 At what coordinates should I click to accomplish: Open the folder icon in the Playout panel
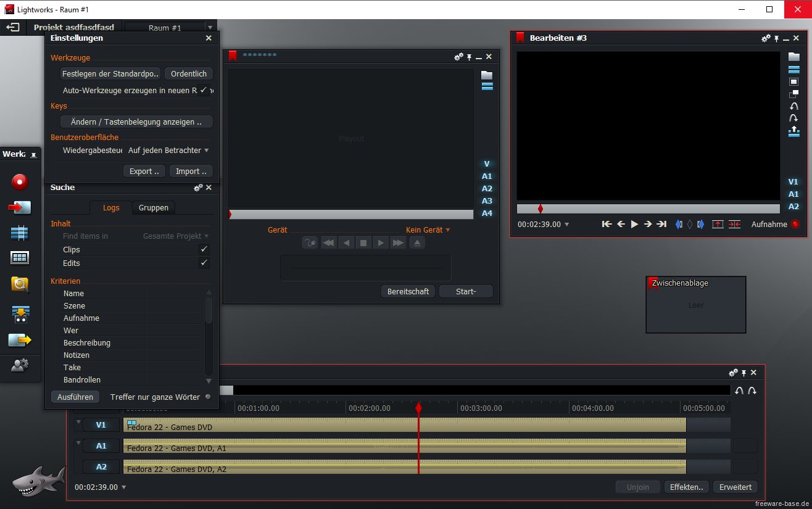coord(487,75)
